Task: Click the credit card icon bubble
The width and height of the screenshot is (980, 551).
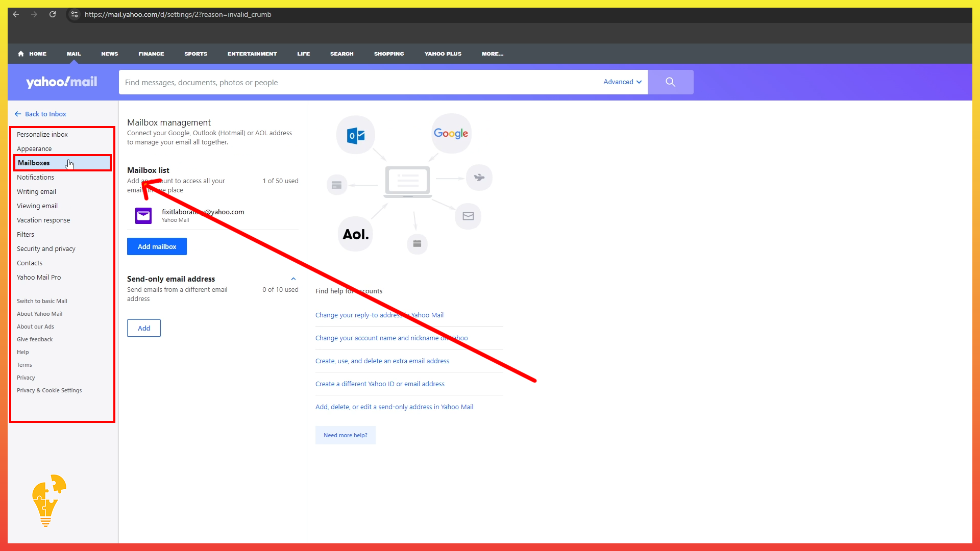Action: click(337, 185)
